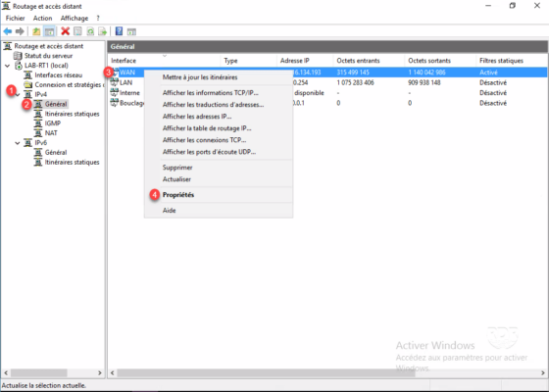
Task: Select Routage et accès distant root node
Action: [x=49, y=46]
